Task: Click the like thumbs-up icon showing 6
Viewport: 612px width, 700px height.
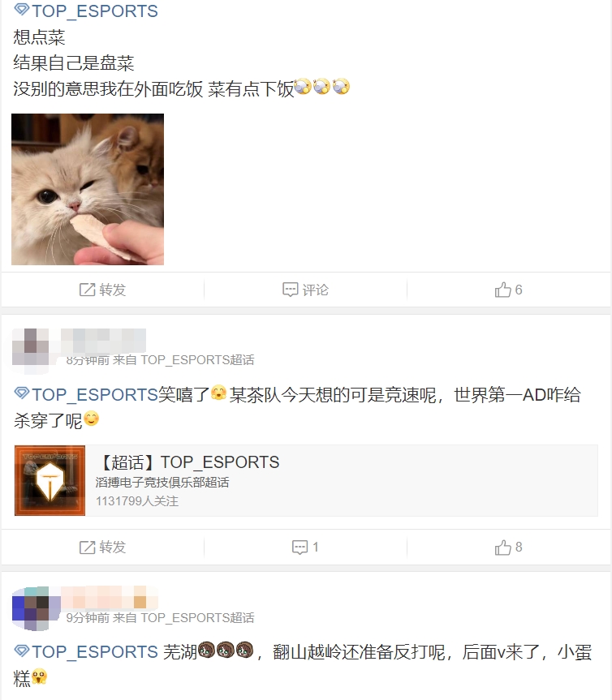Action: tap(502, 290)
